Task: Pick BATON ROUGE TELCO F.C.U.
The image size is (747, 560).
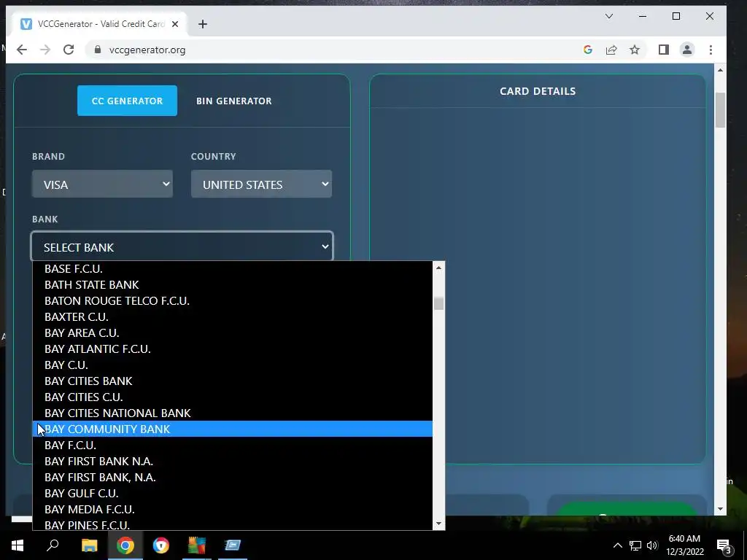Action: (x=233, y=301)
